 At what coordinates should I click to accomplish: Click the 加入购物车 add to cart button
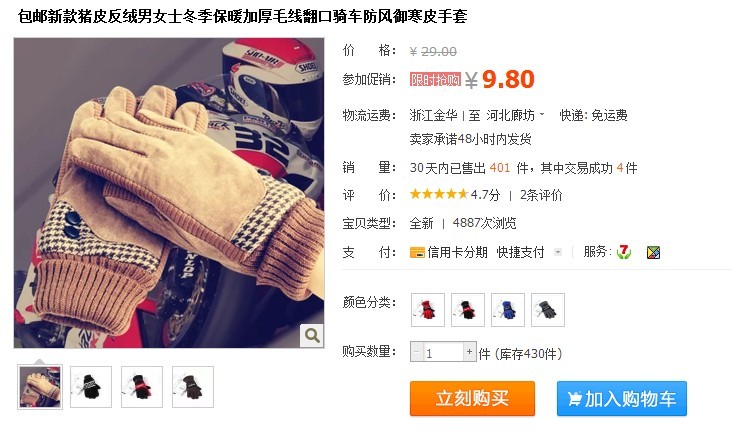tap(622, 398)
